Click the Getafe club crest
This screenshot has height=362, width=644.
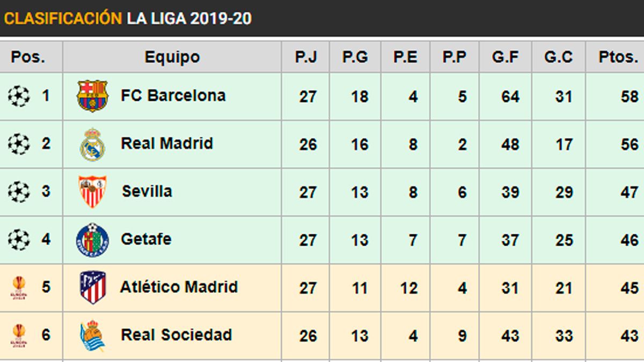coord(92,240)
